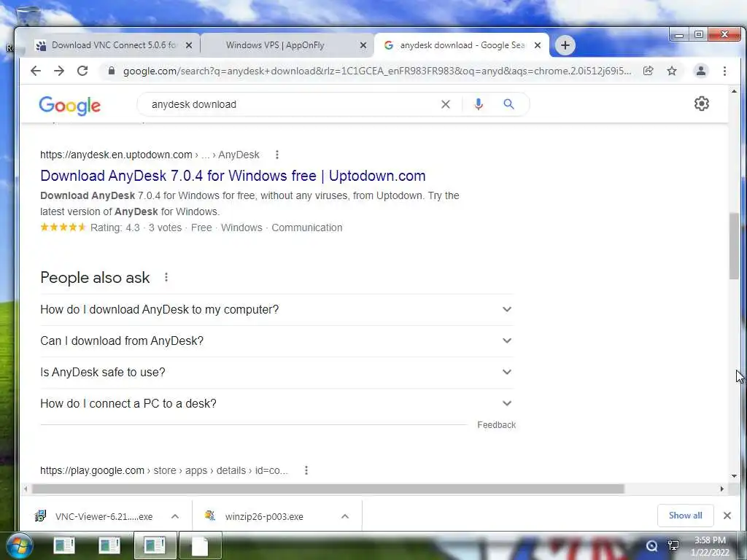
Task: Click the vertical scrollbar thumb
Action: (x=734, y=246)
